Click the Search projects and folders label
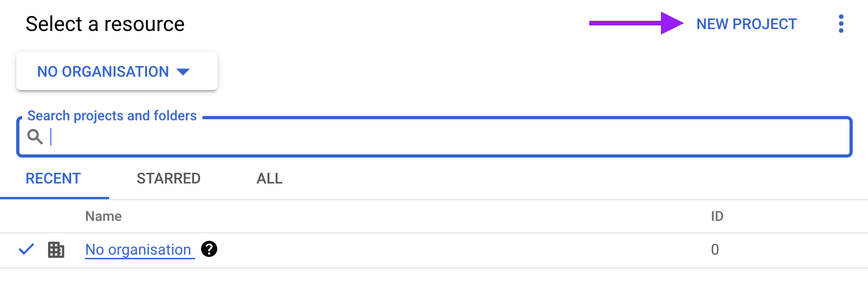 coord(112,116)
